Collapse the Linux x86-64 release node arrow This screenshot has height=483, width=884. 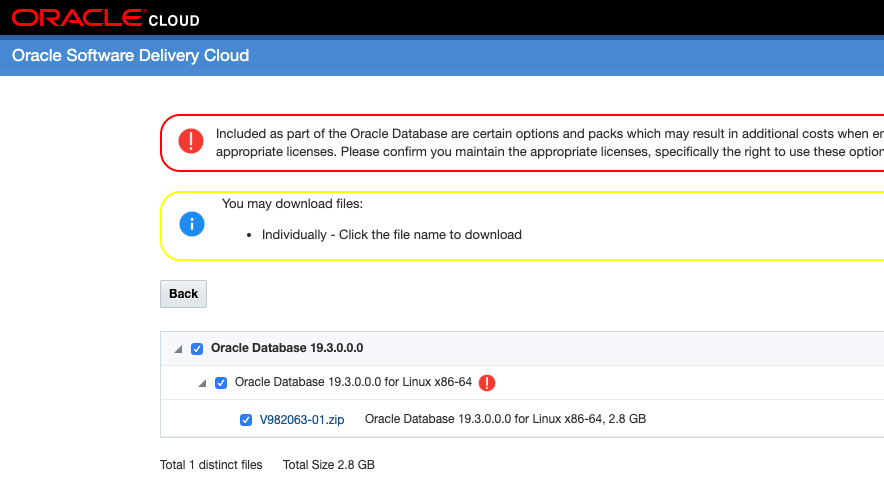[x=203, y=383]
